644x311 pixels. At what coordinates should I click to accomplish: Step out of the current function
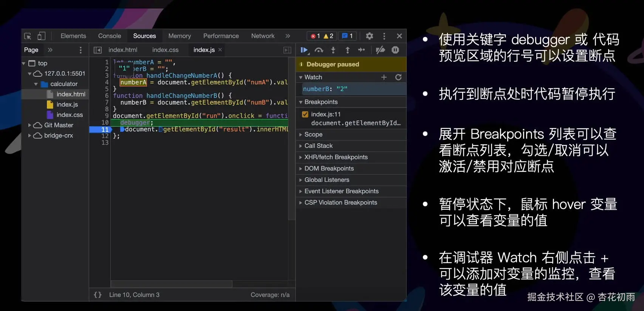pyautogui.click(x=347, y=50)
